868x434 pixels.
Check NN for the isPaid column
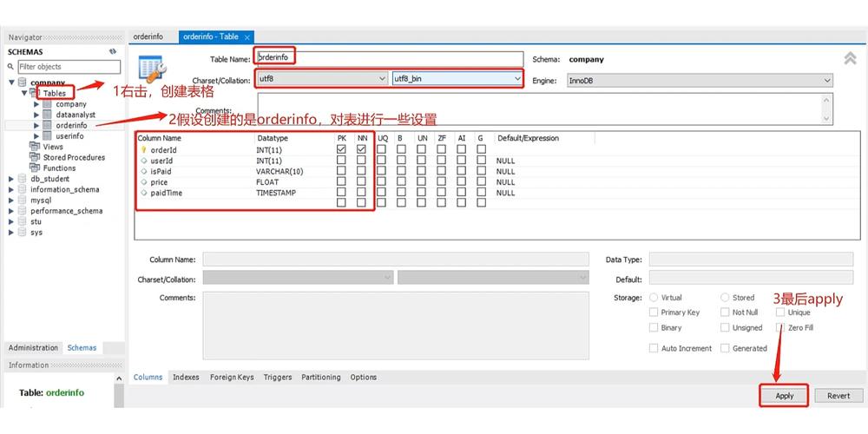361,171
